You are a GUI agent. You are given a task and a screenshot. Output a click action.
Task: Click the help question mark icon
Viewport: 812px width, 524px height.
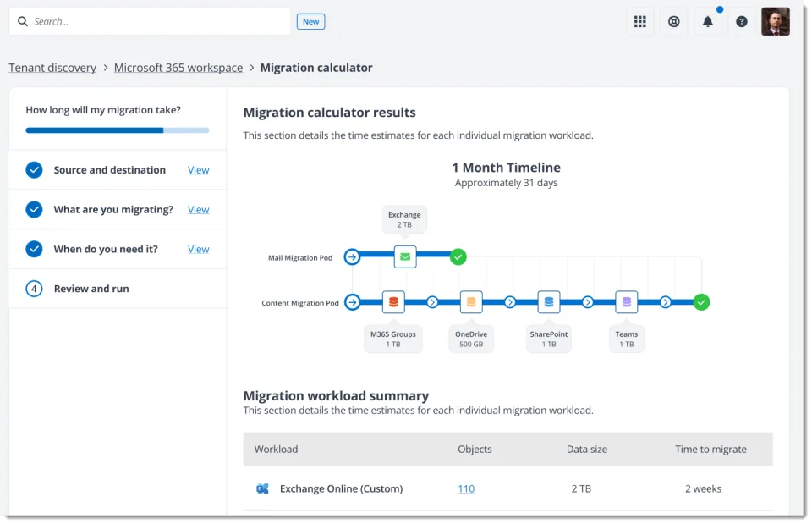[x=742, y=21]
